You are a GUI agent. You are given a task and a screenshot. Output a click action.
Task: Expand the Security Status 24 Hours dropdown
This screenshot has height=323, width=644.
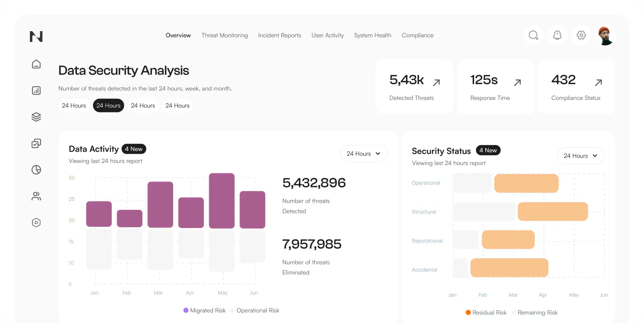click(x=580, y=156)
